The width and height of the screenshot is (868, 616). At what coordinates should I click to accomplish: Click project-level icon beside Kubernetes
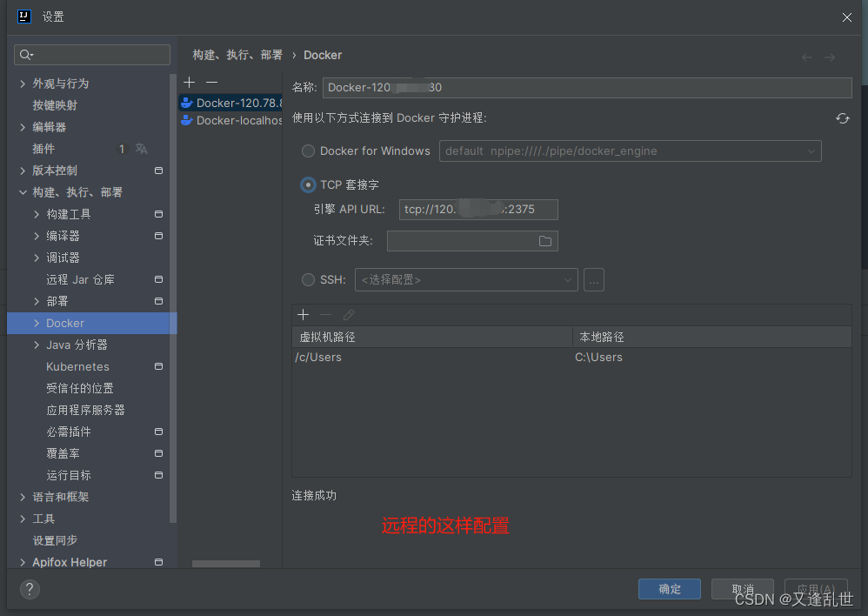click(158, 366)
